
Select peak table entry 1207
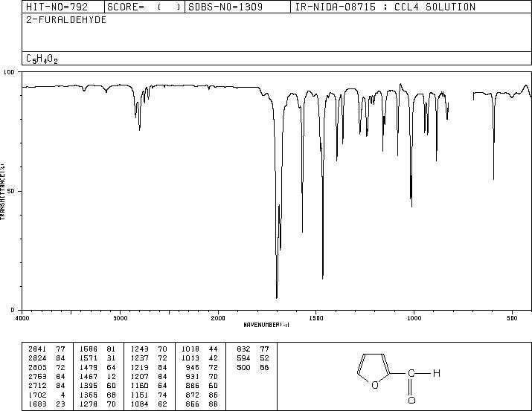140,376
